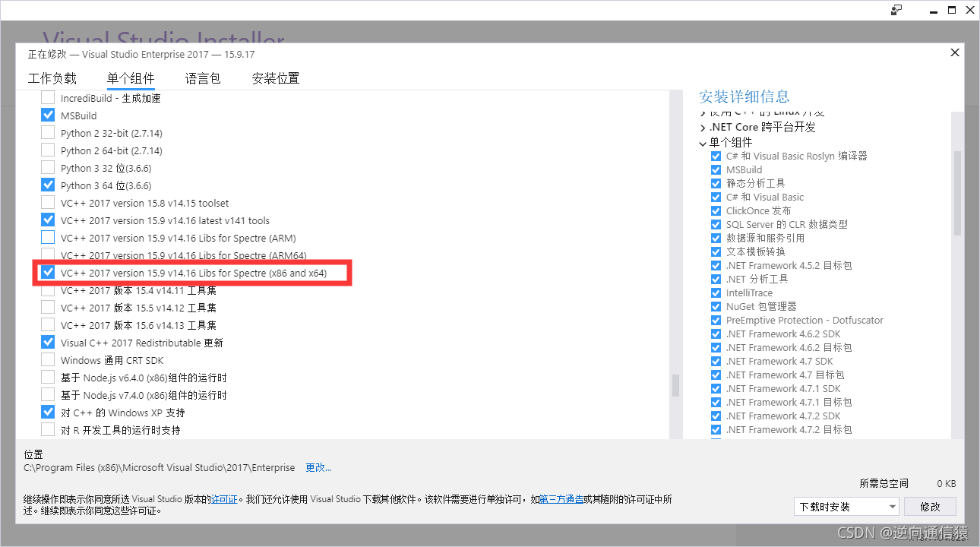Open the 许可证 license link

[224, 499]
